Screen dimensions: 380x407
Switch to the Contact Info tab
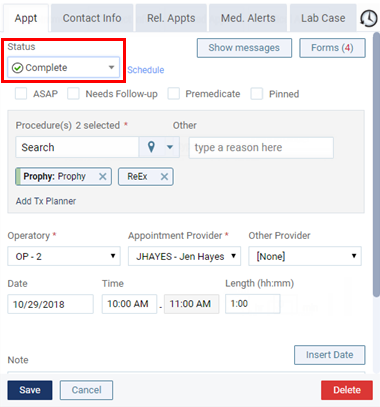[92, 18]
